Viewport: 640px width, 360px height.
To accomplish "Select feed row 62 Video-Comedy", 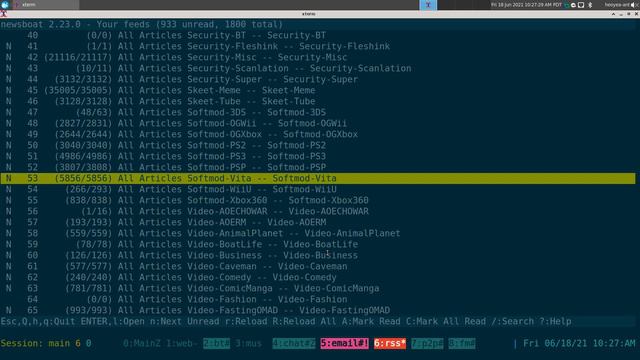I will (318, 278).
